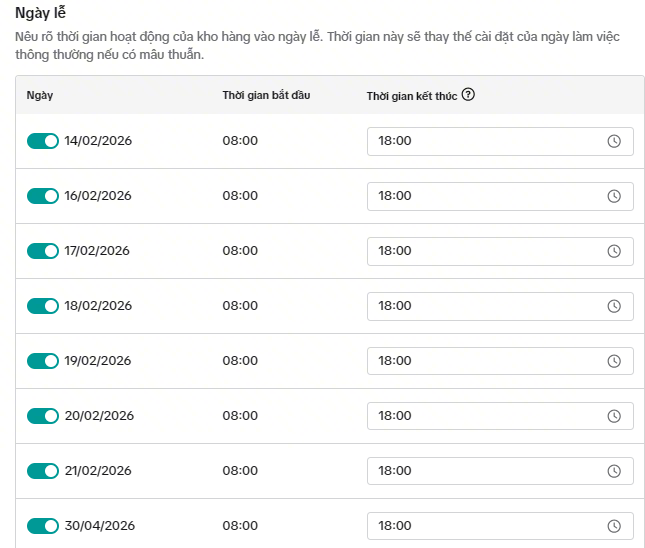Viewport: 645px width, 548px height.
Task: Click the clock icon in the 18/02/2026 row
Action: pos(615,306)
